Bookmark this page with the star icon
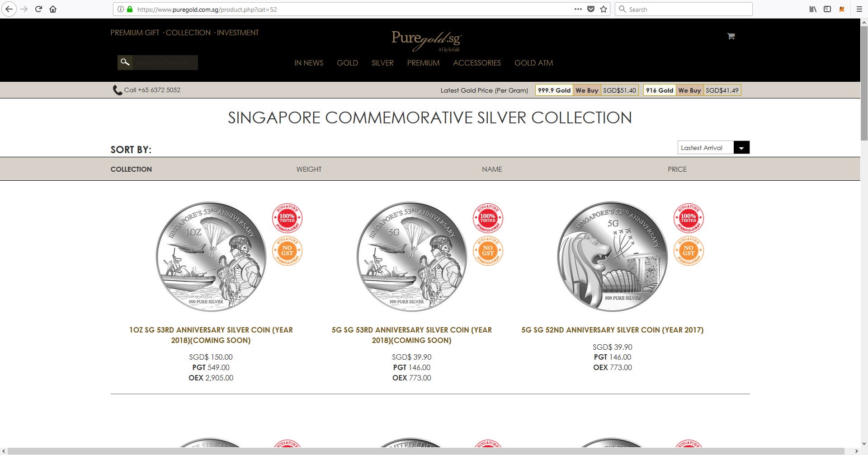The width and height of the screenshot is (868, 455). (604, 9)
